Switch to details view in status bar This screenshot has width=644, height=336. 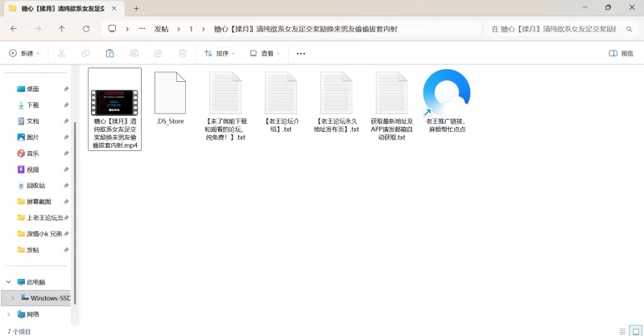[621, 330]
